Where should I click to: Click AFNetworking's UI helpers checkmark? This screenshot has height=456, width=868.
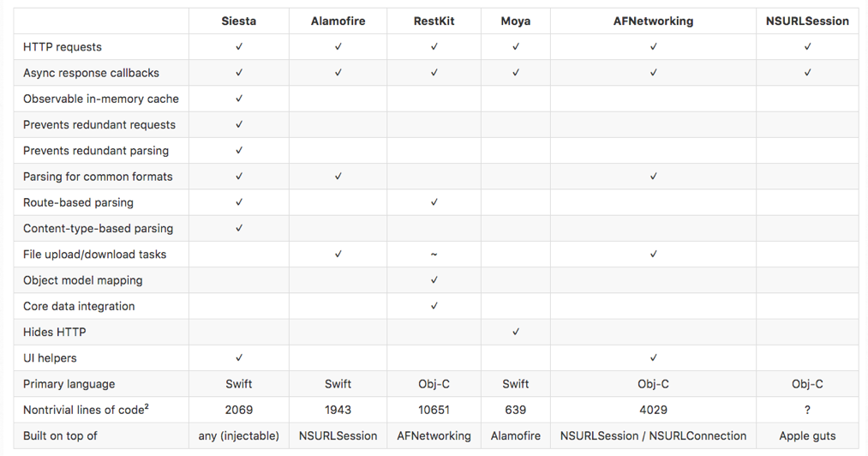pos(654,357)
